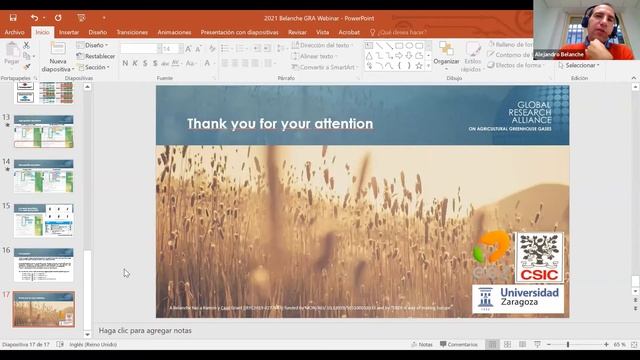The width and height of the screenshot is (640, 360).
Task: Start slideshow from the quick access toolbar icon
Action: [x=81, y=18]
